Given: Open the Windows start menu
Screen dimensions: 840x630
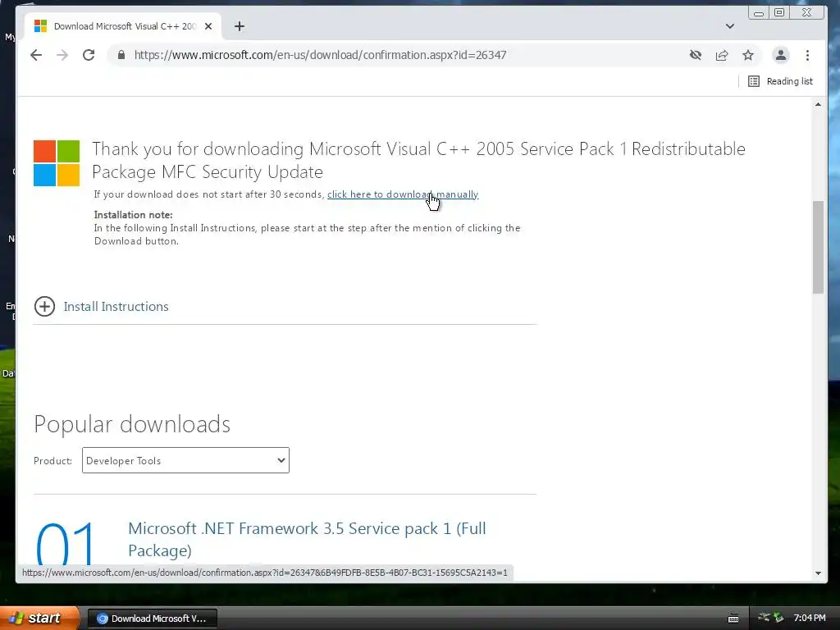Looking at the screenshot, I should (39, 618).
